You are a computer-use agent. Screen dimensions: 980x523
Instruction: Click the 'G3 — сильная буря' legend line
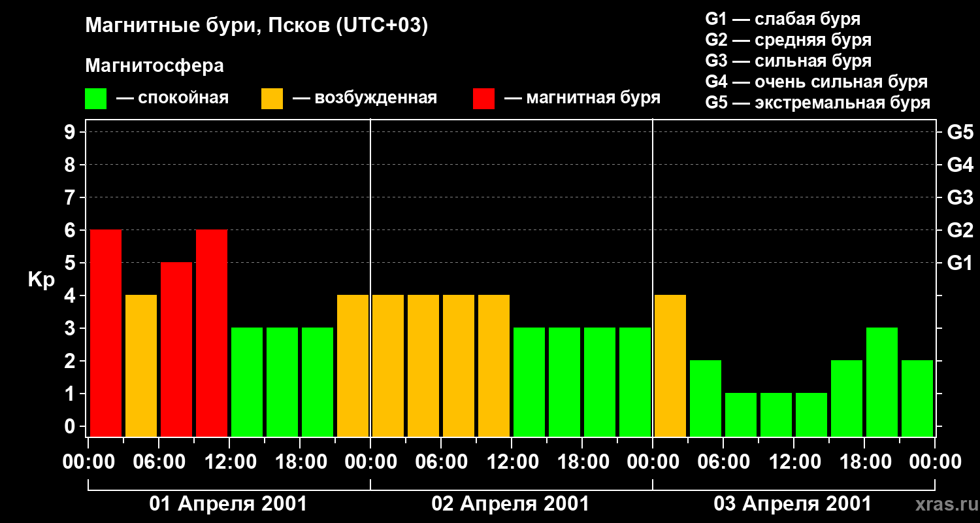[x=788, y=61]
